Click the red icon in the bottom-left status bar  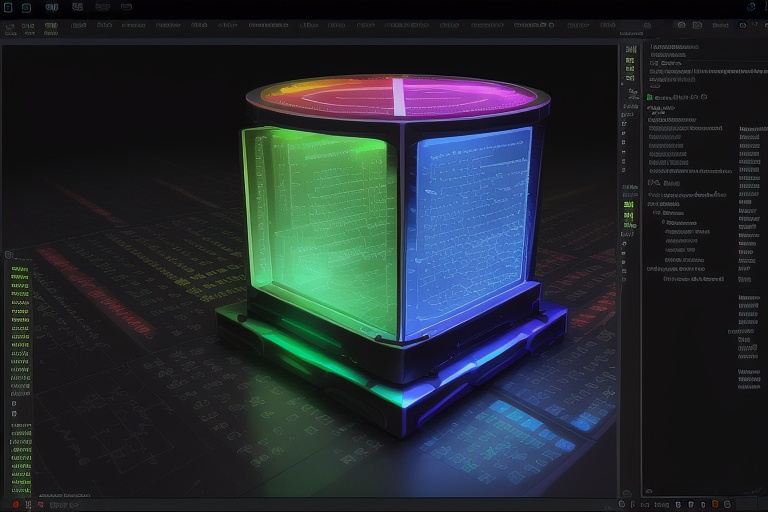click(x=14, y=503)
